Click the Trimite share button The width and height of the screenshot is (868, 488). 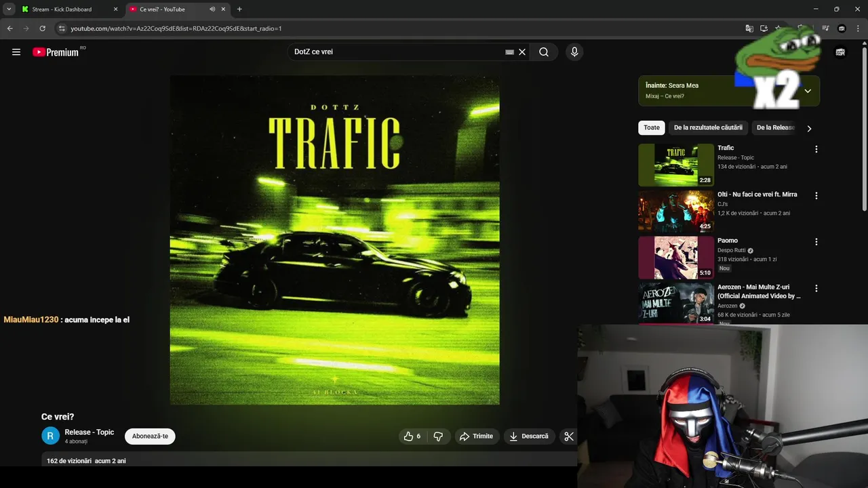(477, 436)
